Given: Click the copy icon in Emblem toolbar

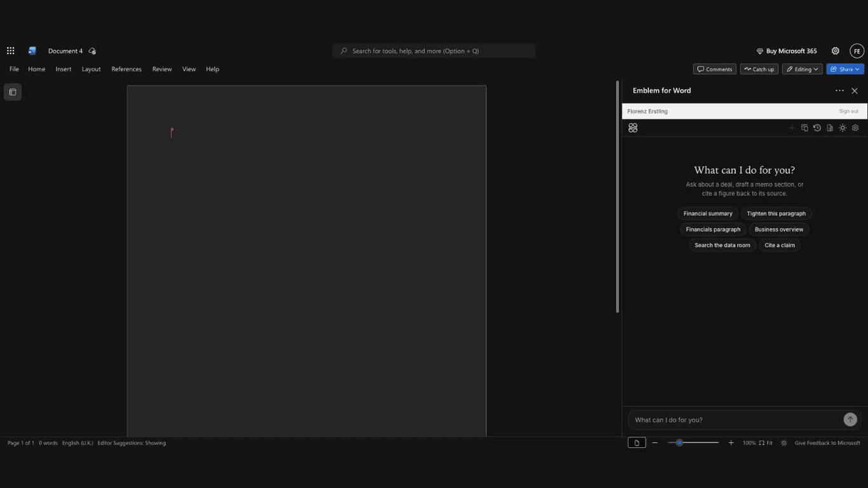Looking at the screenshot, I should 804,128.
